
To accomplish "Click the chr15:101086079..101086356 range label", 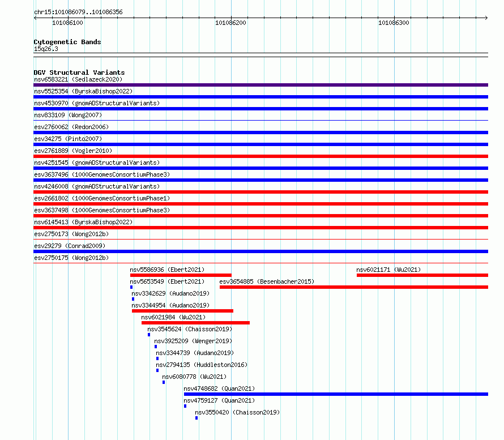I will coord(78,12).
